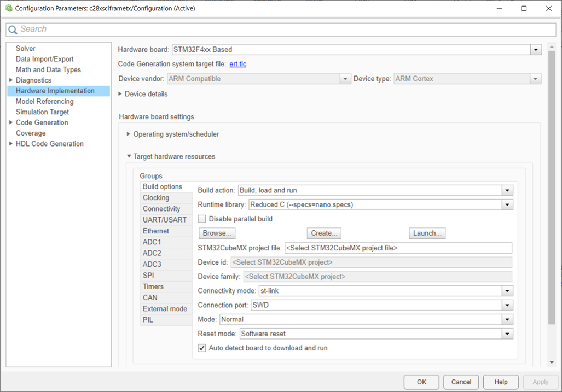Switch to the UART/USART group

pyautogui.click(x=165, y=220)
